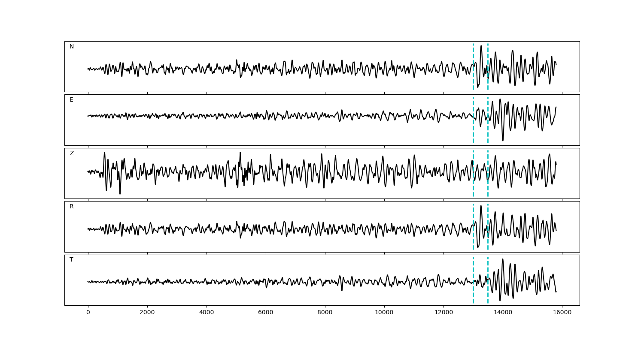Click the 6000 x-axis tick label

pyautogui.click(x=266, y=313)
